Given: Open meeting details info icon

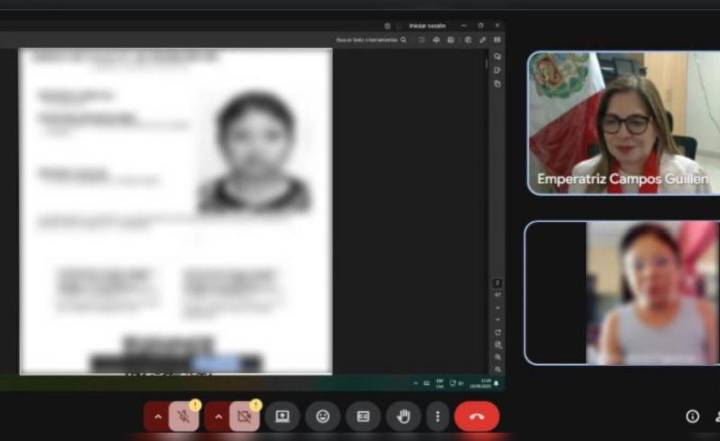Looking at the screenshot, I should pyautogui.click(x=692, y=416).
